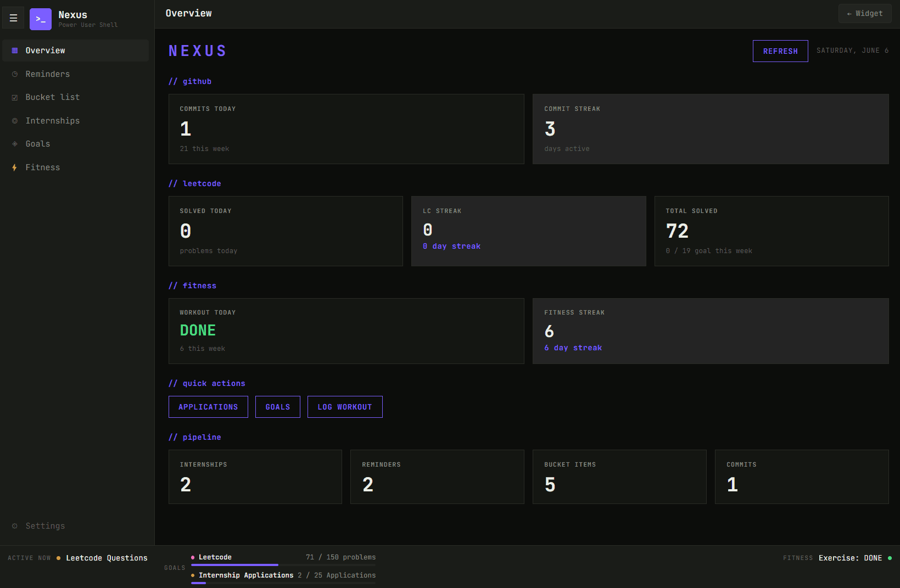900x588 pixels.
Task: Click 'Exercise: DONE' fitness status
Action: point(850,558)
